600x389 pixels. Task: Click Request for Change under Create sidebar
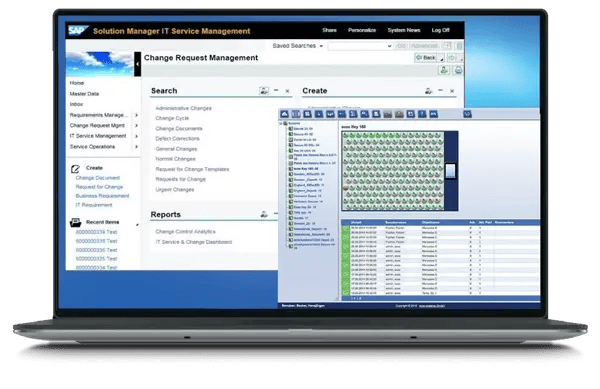coord(99,187)
